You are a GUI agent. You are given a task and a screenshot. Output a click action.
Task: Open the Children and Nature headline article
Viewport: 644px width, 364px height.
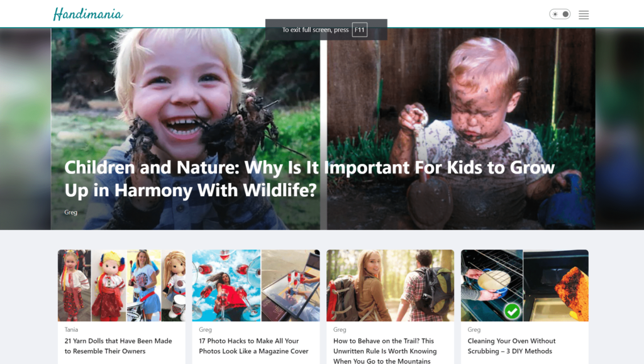[309, 179]
